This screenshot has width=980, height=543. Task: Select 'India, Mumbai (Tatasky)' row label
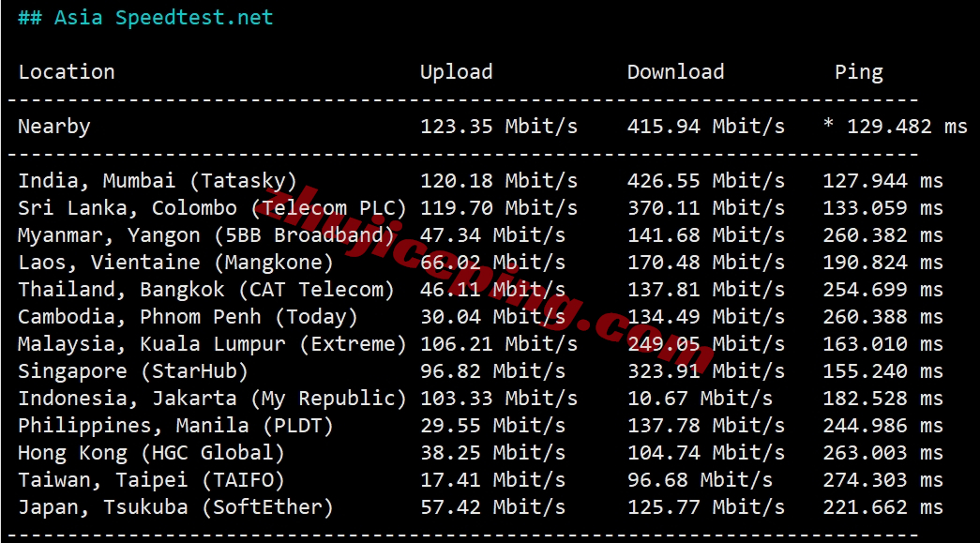[158, 181]
